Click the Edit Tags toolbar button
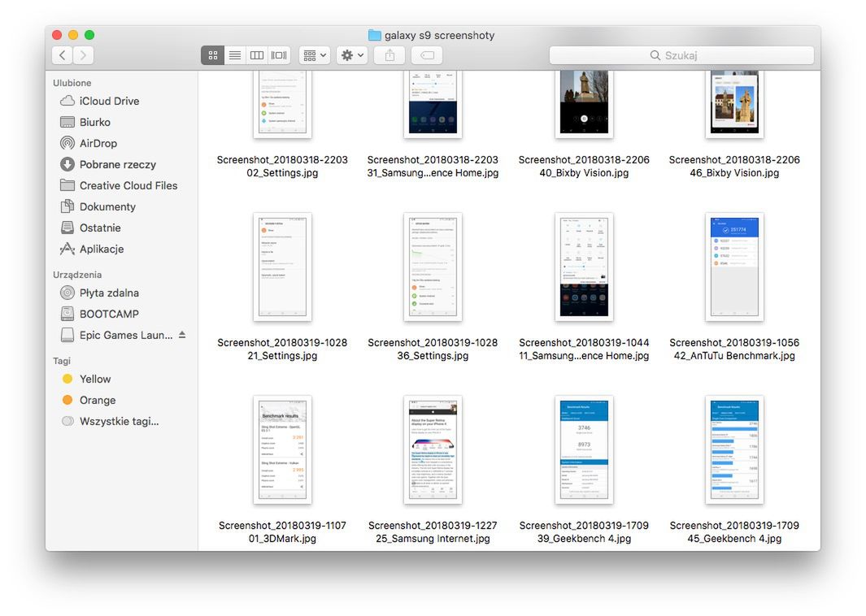The height and width of the screenshot is (616, 866). tap(427, 55)
